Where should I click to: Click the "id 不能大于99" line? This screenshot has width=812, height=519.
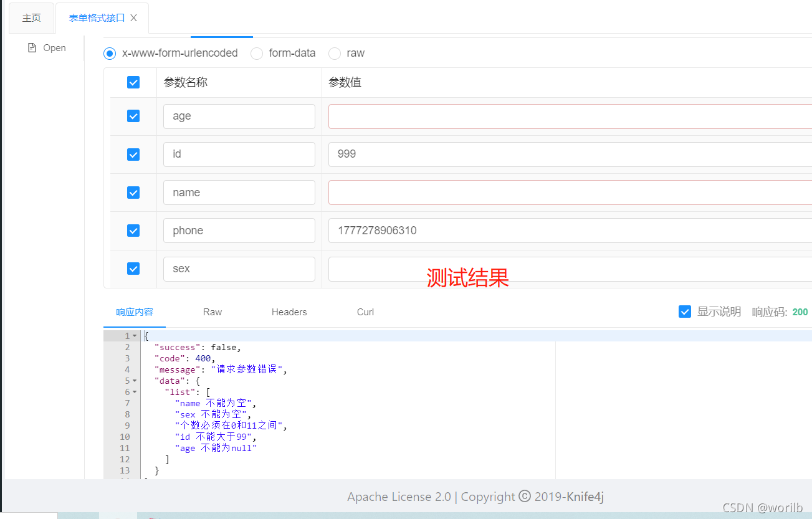point(216,437)
